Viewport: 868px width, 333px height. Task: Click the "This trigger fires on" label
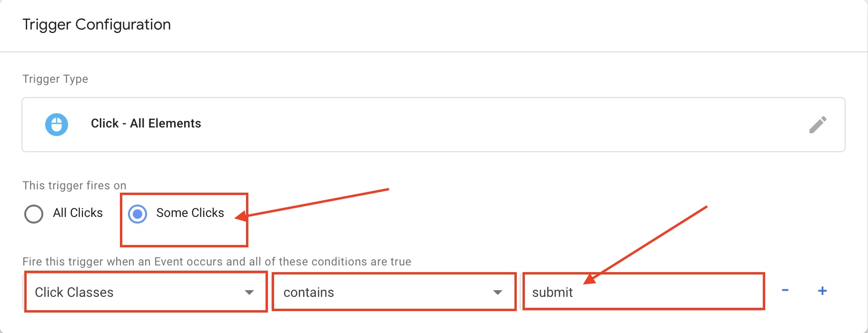coord(74,186)
